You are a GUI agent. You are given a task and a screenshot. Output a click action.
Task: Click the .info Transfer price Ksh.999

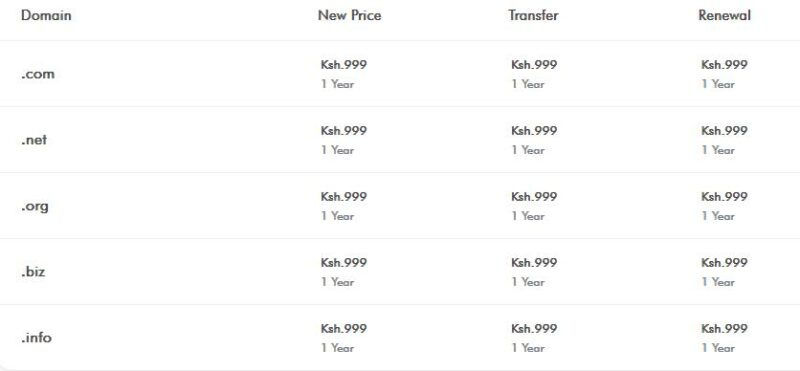pyautogui.click(x=534, y=328)
